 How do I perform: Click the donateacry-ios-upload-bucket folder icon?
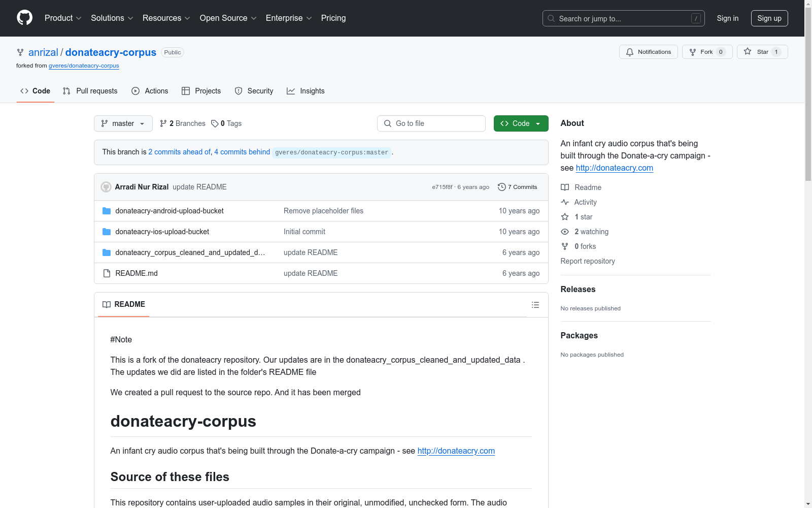click(x=107, y=232)
